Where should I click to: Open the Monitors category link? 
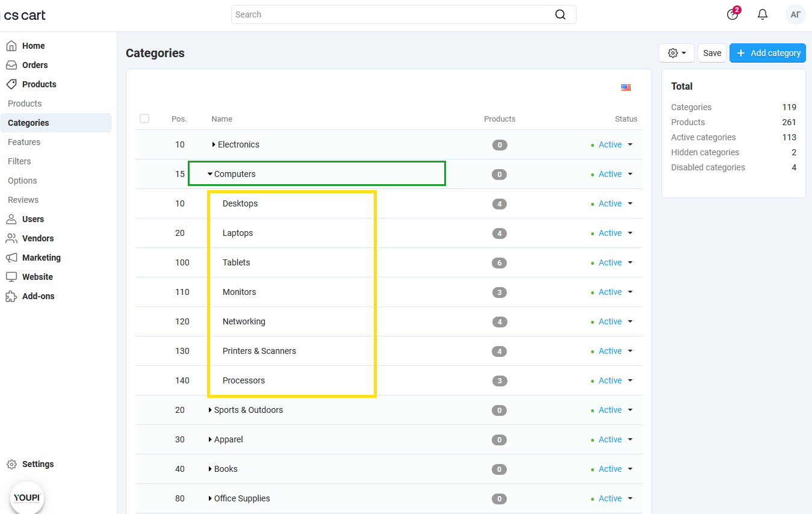pos(240,292)
